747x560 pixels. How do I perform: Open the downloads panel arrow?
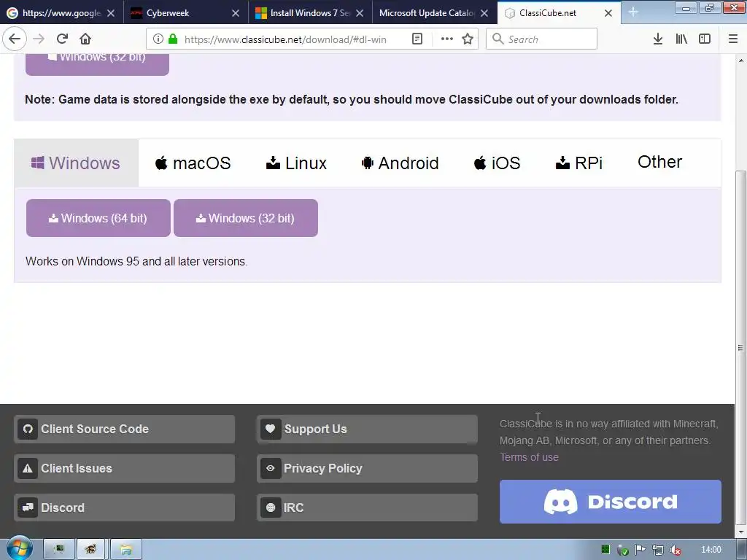(658, 39)
